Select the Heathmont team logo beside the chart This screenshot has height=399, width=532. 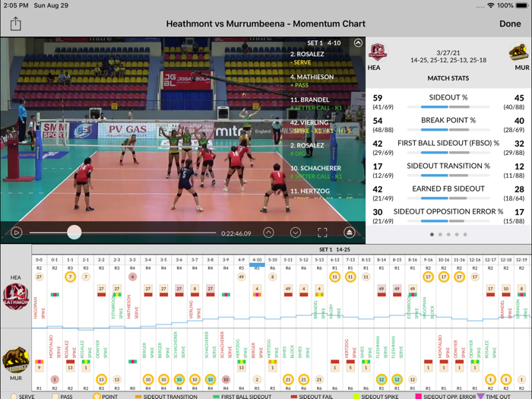tap(16, 297)
